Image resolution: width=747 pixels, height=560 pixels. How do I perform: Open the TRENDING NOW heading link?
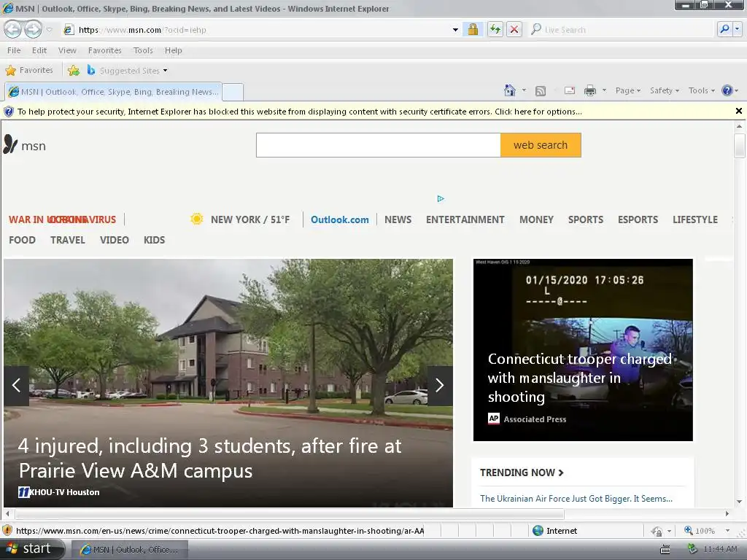522,472
